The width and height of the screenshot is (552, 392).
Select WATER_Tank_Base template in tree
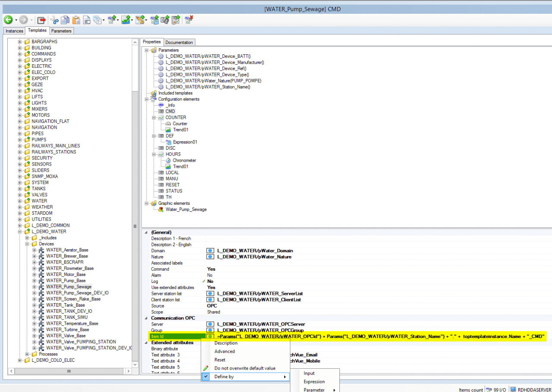click(65, 305)
